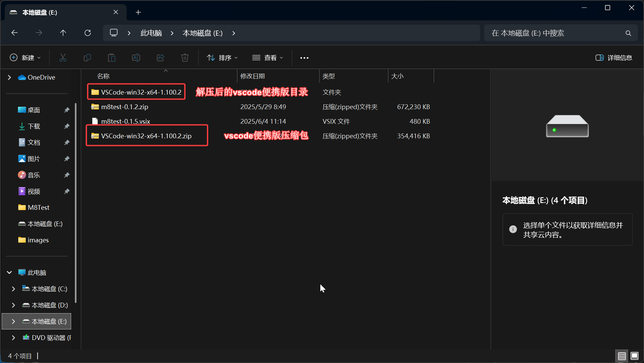Click the Share icon in toolbar
Viewport: 644px width, 363px height.
(160, 58)
